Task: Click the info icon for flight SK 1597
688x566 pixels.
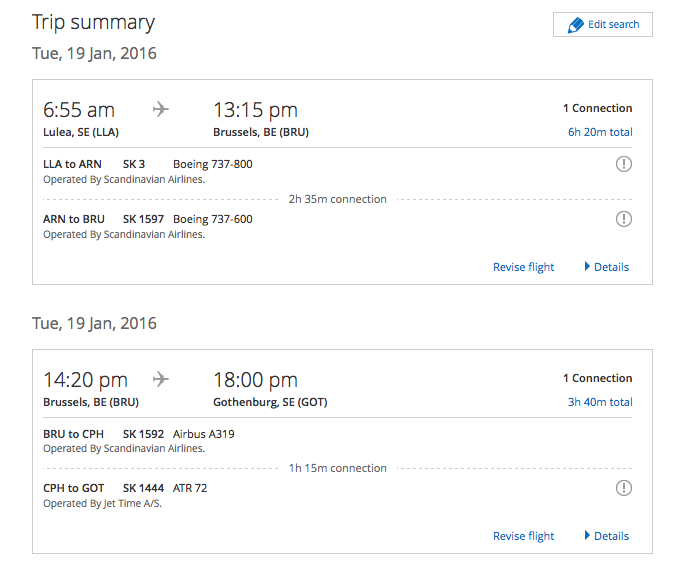Action: (624, 219)
